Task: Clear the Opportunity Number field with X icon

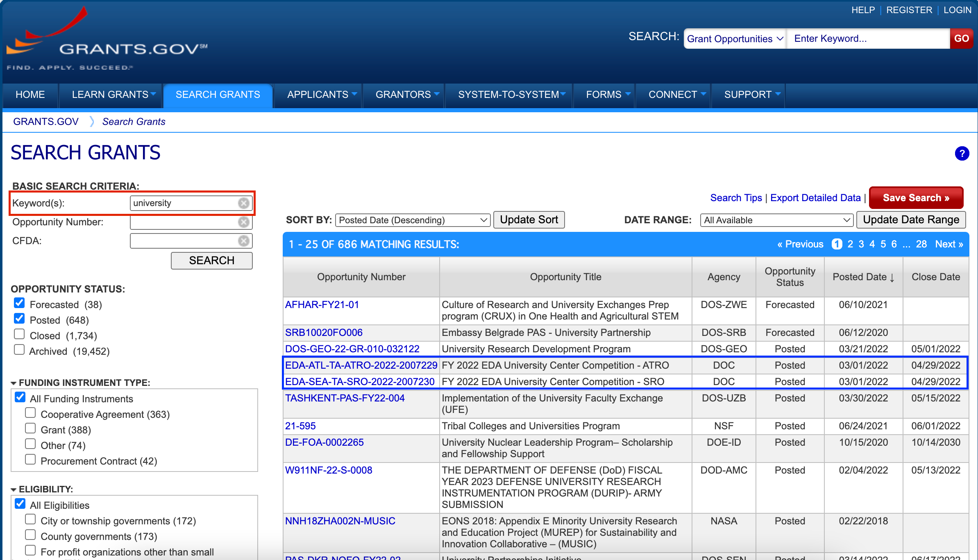Action: [x=244, y=222]
